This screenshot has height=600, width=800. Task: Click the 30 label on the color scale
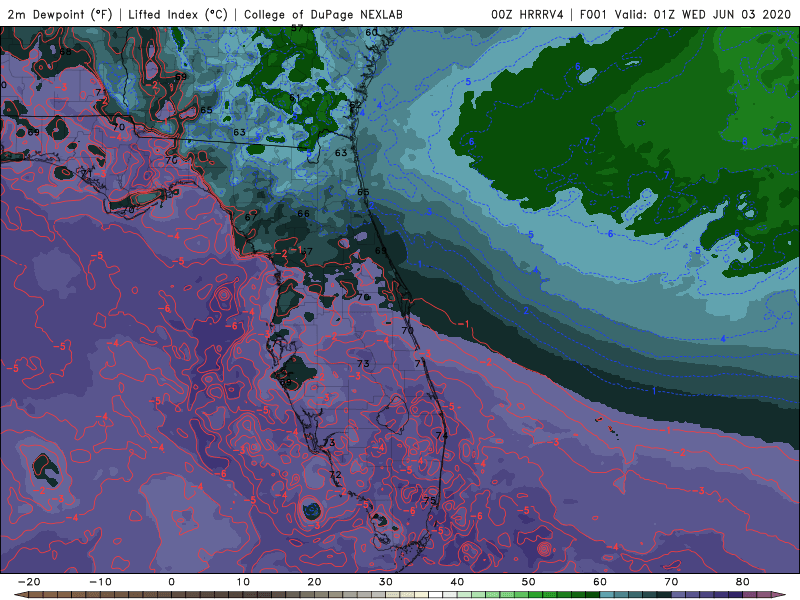pos(386,582)
